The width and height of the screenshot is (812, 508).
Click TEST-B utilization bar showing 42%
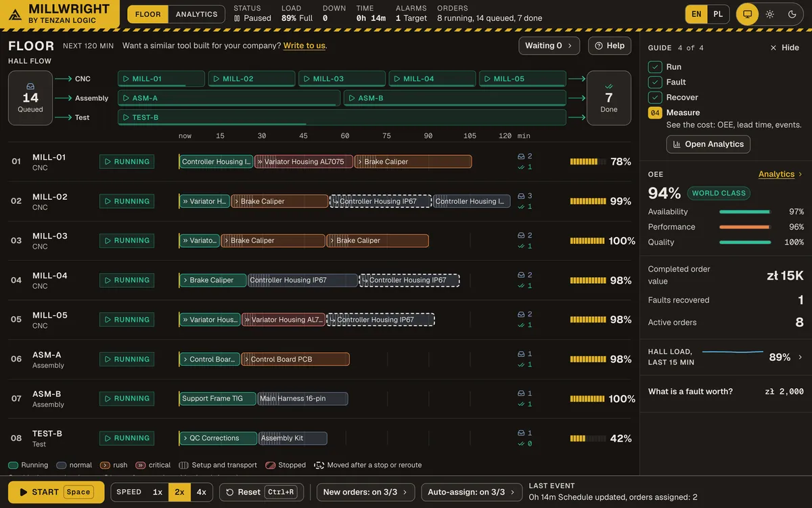pos(587,438)
